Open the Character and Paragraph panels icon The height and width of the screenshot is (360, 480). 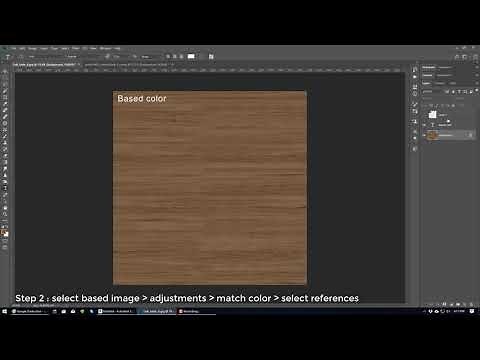coord(211,57)
